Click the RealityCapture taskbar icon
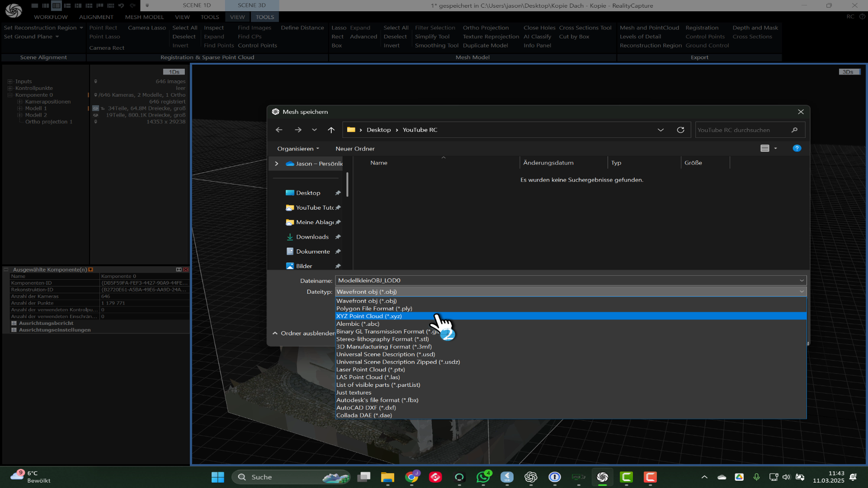 [602, 477]
